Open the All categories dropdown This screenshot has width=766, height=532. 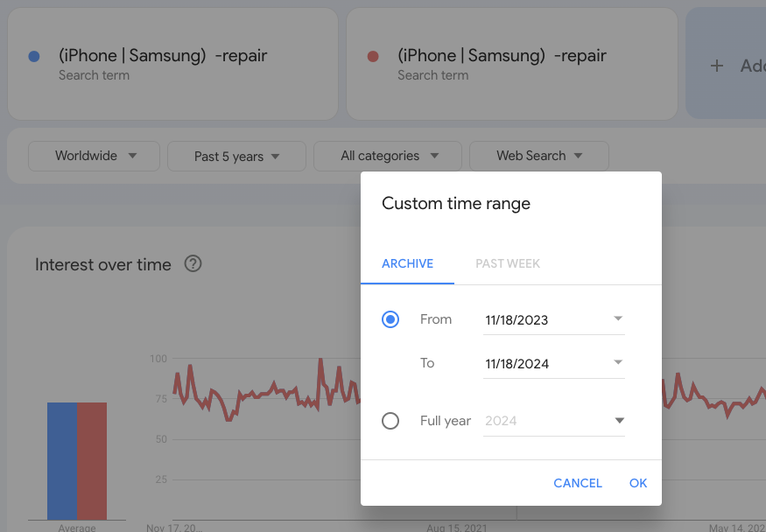point(388,156)
